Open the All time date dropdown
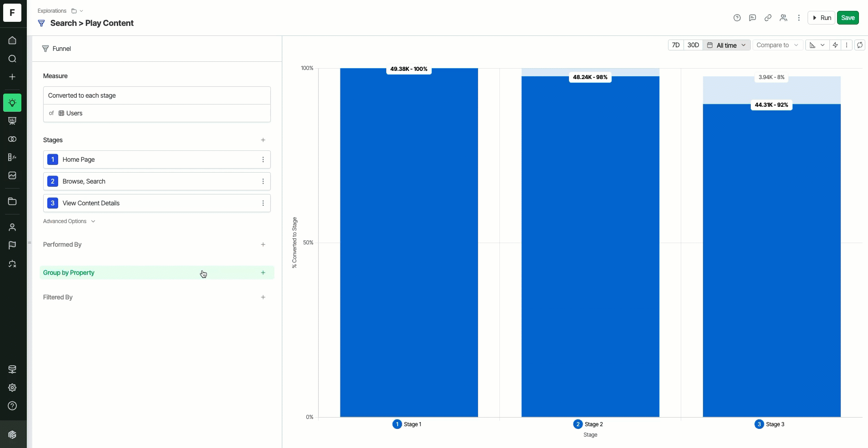Image resolution: width=868 pixels, height=448 pixels. point(727,45)
